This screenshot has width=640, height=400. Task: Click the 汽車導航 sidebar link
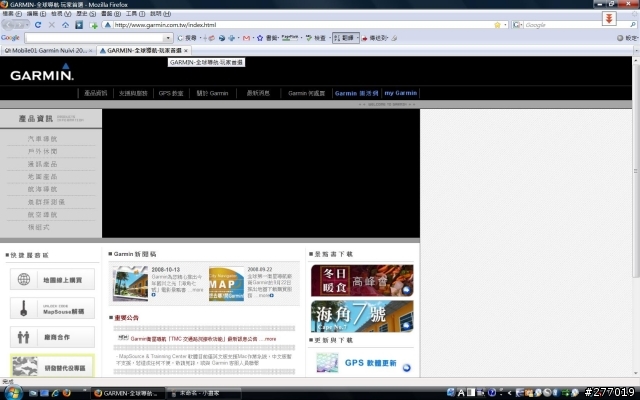coord(42,139)
